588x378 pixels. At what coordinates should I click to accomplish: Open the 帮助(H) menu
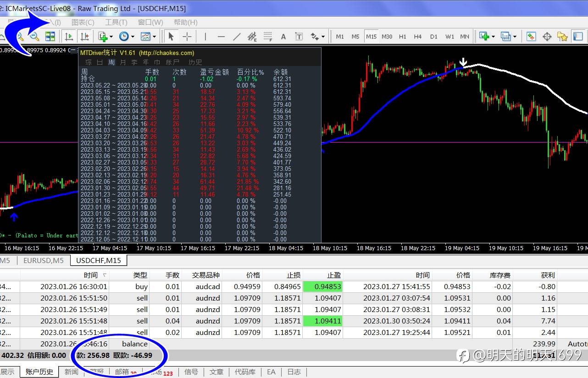point(186,22)
